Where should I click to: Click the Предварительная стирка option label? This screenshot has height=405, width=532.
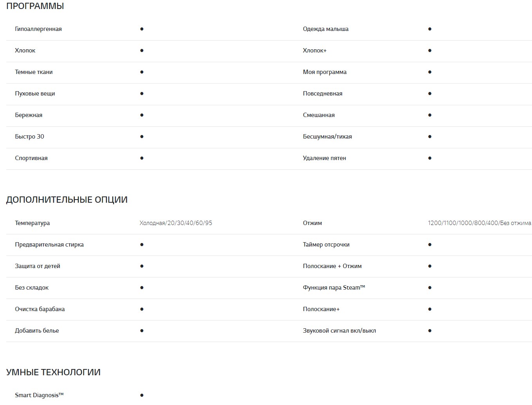click(49, 245)
